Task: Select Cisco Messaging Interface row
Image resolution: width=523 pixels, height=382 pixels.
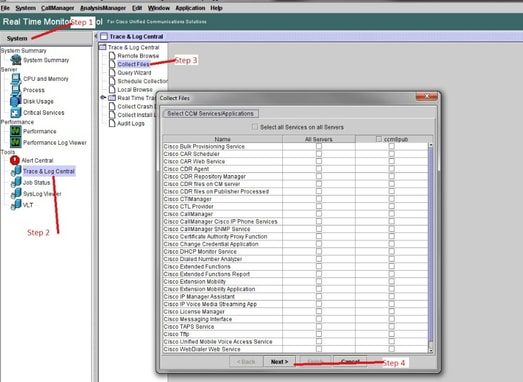Action: [x=295, y=319]
